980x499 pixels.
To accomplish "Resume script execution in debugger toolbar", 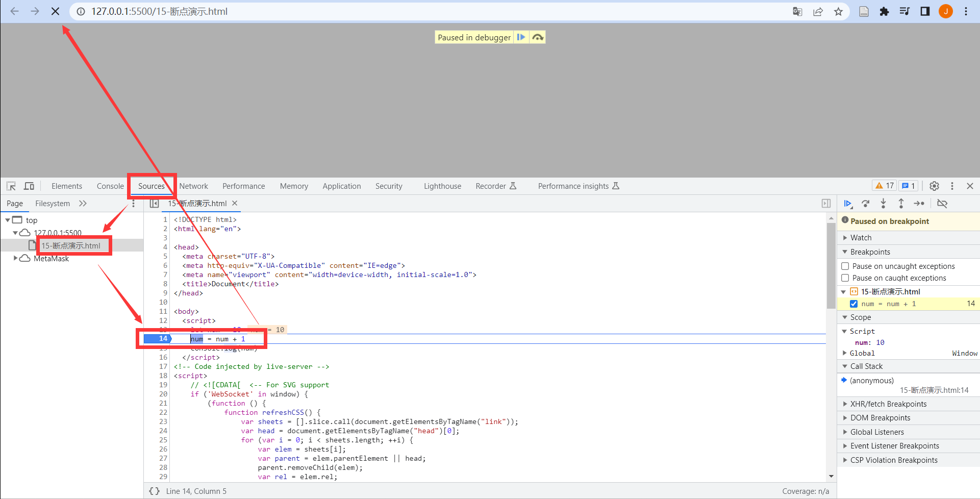I will (x=848, y=204).
